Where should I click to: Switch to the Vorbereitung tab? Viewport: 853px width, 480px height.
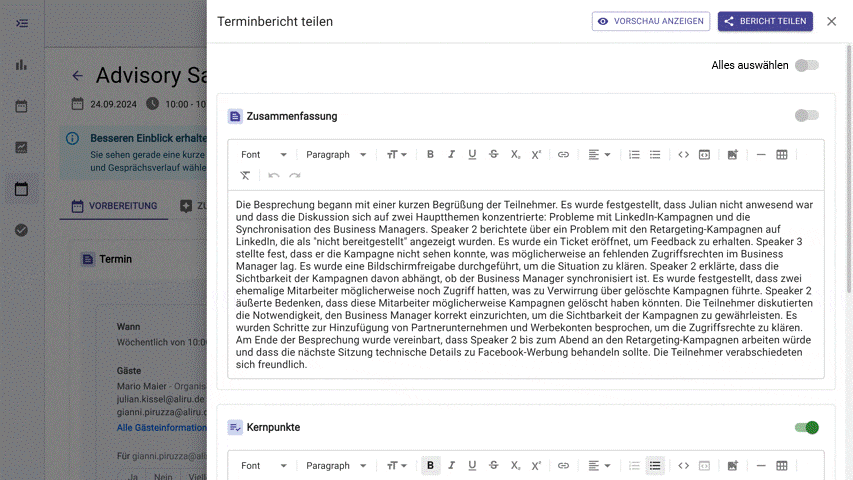click(114, 206)
